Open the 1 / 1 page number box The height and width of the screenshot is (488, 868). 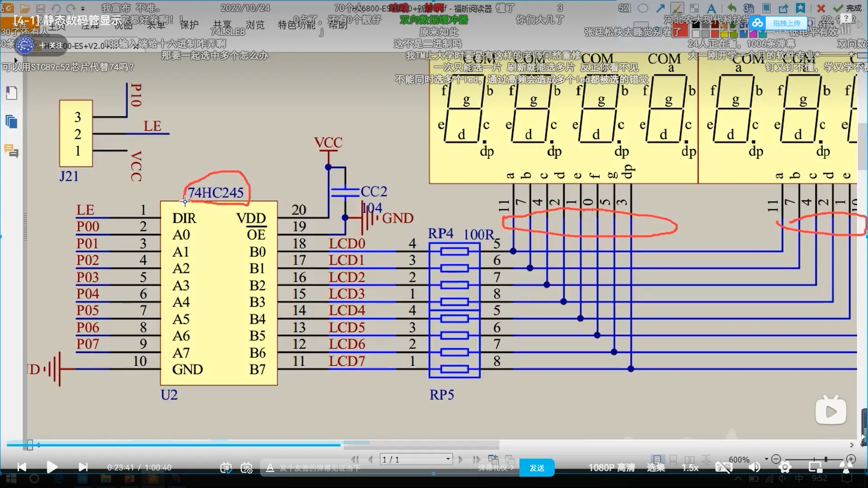[416, 459]
